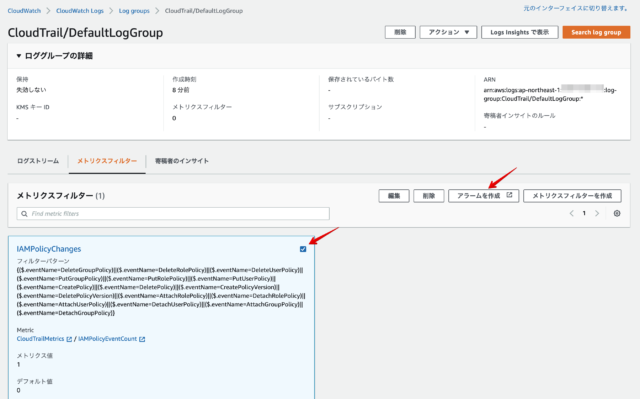Click the orange Search log group button
640x399 pixels.
(596, 32)
